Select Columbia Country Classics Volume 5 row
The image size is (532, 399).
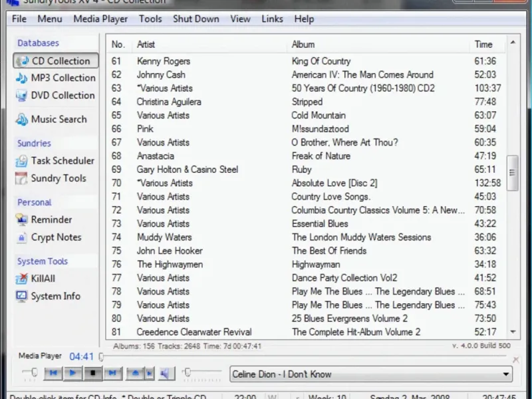pos(306,210)
